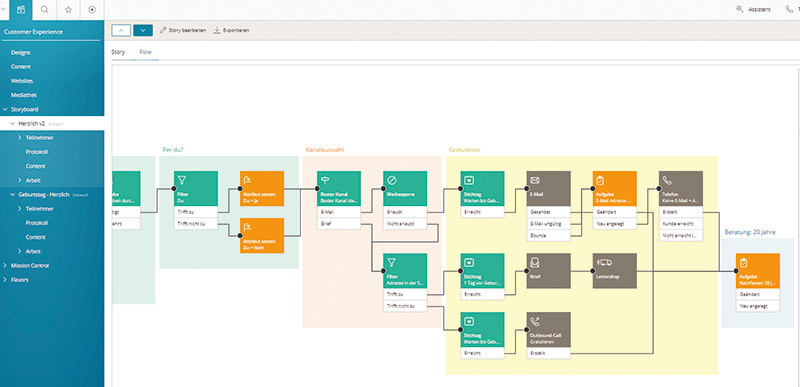Click the target circle icon in top bar
Screen dimensions: 800x387
tap(92, 10)
